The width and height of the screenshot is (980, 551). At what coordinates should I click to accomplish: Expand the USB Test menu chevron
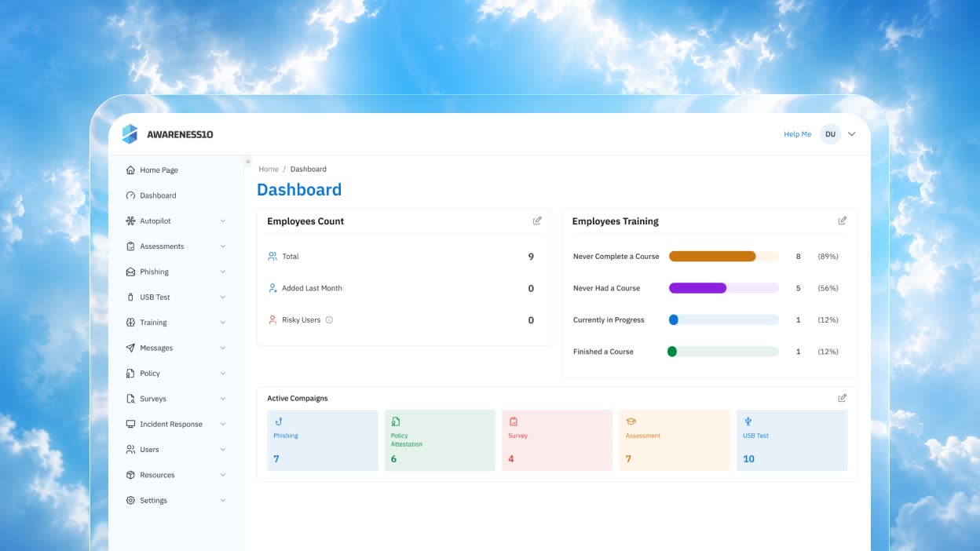(x=222, y=297)
